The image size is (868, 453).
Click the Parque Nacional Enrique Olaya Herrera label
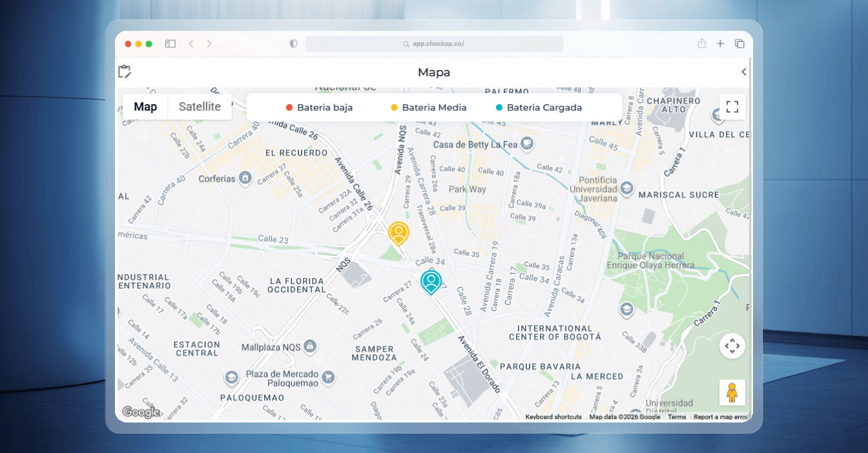(651, 260)
